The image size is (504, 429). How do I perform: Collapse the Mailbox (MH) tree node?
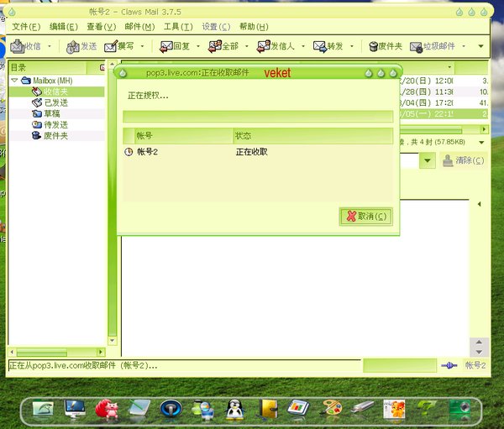click(x=14, y=80)
